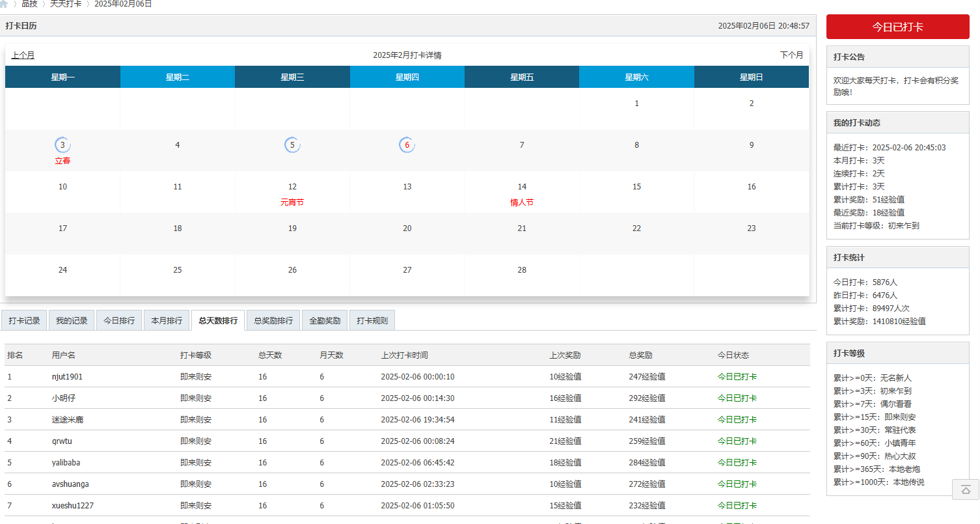Click 21经验值 last reward cell
The width and height of the screenshot is (980, 524).
(565, 441)
